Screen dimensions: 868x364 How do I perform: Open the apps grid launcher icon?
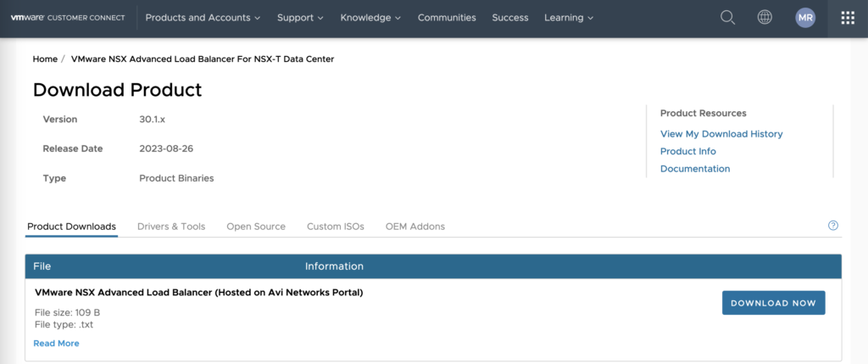click(x=848, y=18)
